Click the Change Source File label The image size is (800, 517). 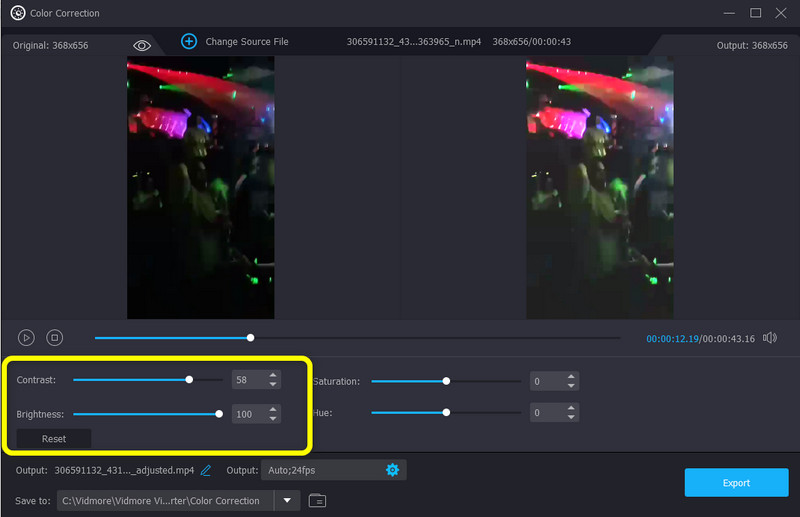point(246,42)
